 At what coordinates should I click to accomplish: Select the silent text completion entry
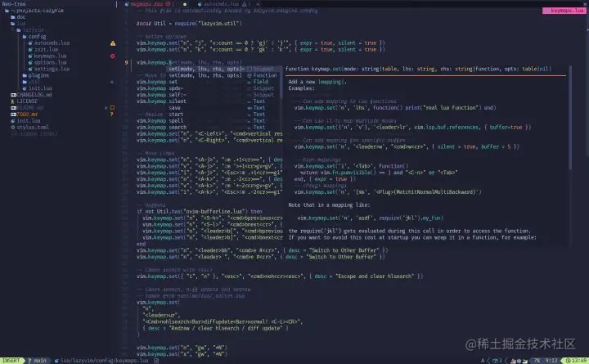[224, 101]
